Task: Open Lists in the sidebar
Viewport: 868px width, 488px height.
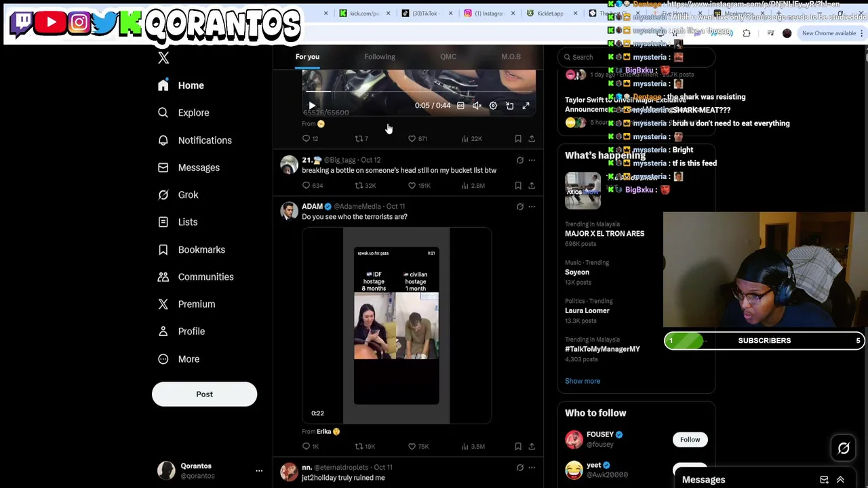Action: tap(178, 222)
